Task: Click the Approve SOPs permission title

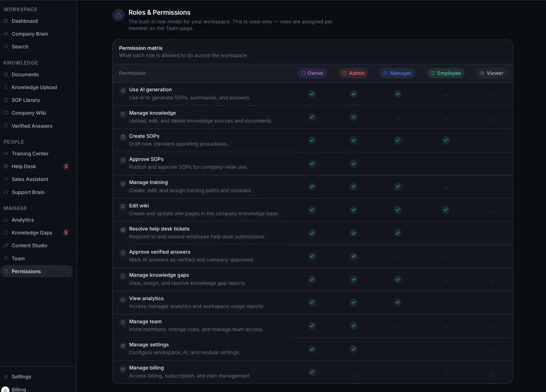Action: pyautogui.click(x=146, y=159)
